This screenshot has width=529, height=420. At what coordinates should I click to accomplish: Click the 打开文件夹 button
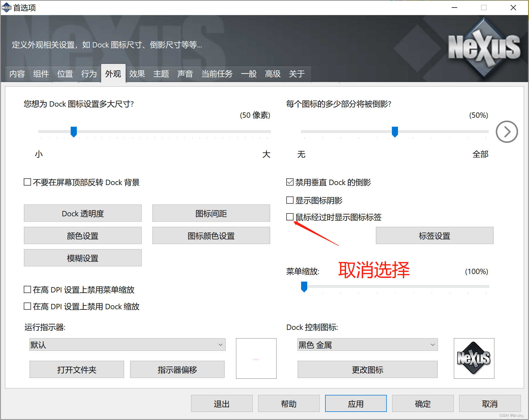77,369
